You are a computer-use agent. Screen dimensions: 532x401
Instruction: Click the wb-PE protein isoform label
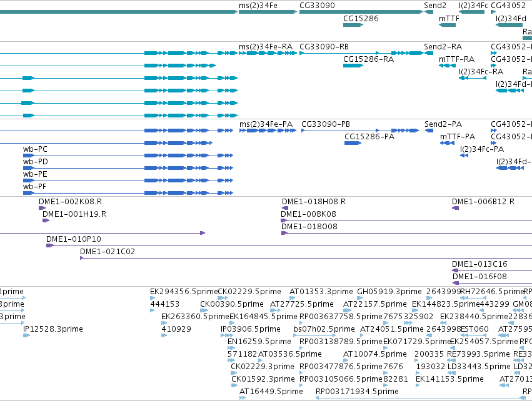point(35,174)
